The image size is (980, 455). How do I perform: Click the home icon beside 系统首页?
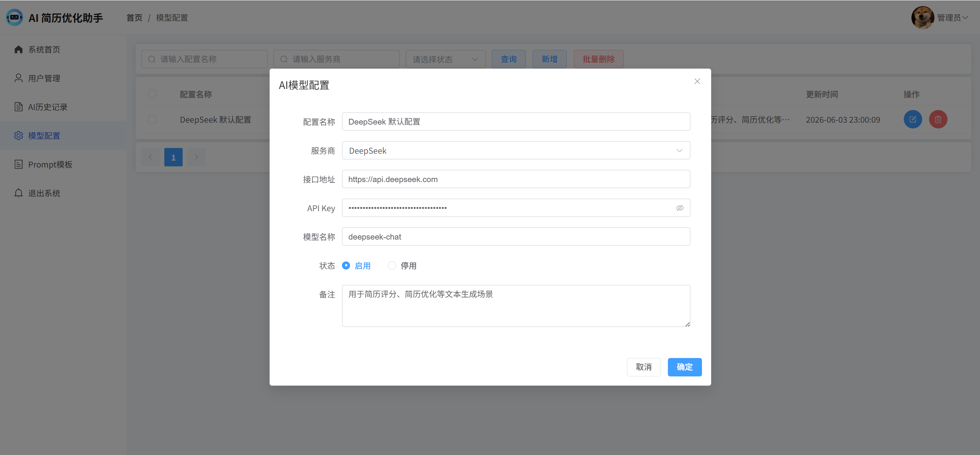point(18,49)
